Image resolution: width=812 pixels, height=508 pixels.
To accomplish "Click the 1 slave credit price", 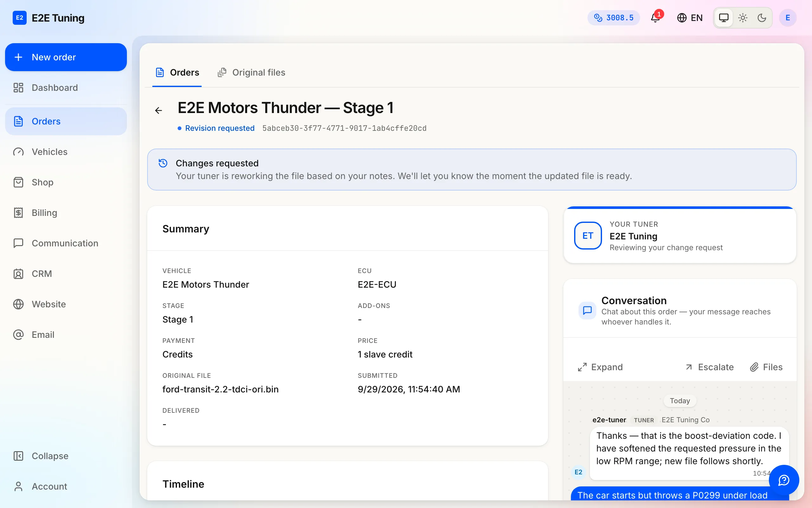I will click(385, 354).
